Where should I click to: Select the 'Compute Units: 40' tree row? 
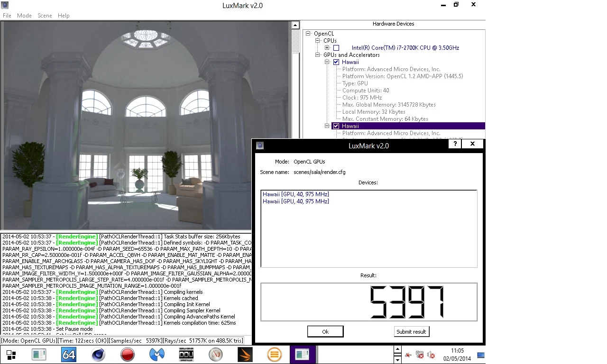click(x=366, y=91)
